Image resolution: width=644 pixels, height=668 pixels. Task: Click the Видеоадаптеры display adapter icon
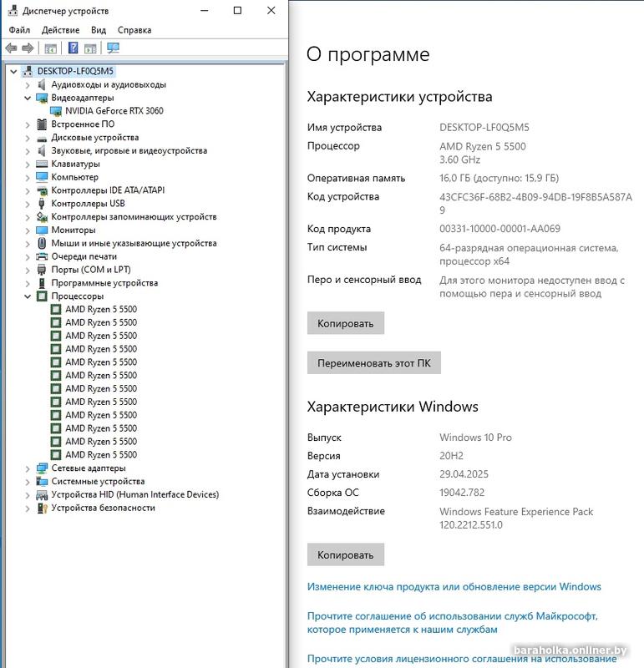coord(42,98)
